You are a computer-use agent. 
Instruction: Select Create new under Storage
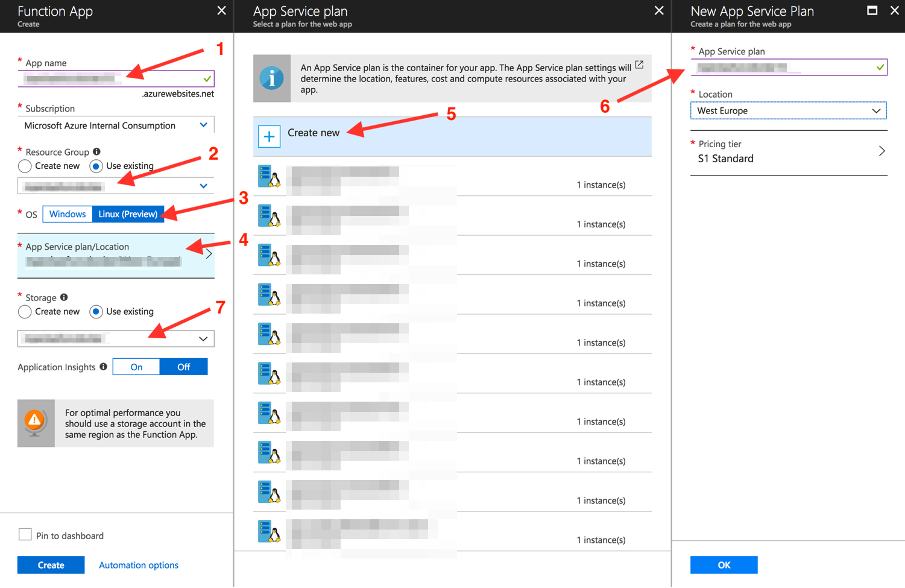(25, 312)
